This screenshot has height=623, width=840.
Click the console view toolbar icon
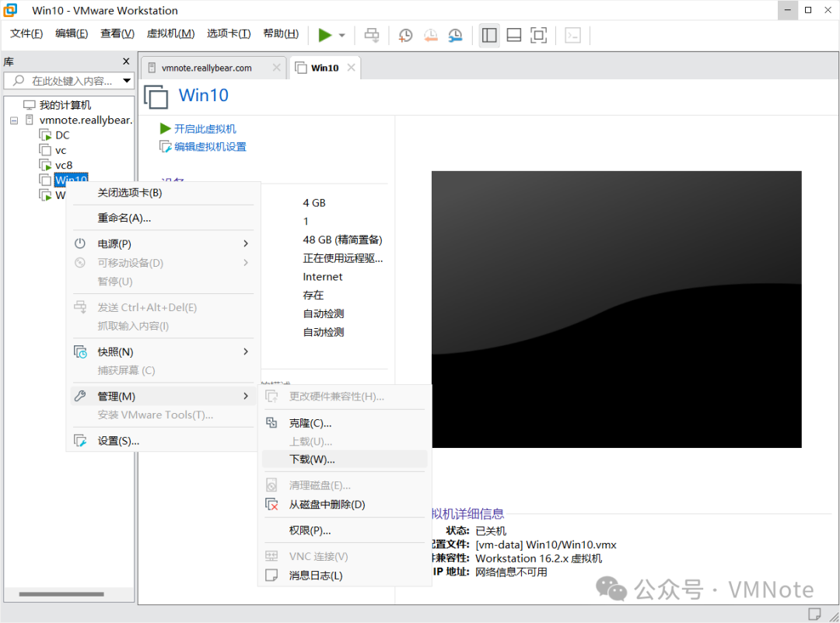click(x=572, y=35)
